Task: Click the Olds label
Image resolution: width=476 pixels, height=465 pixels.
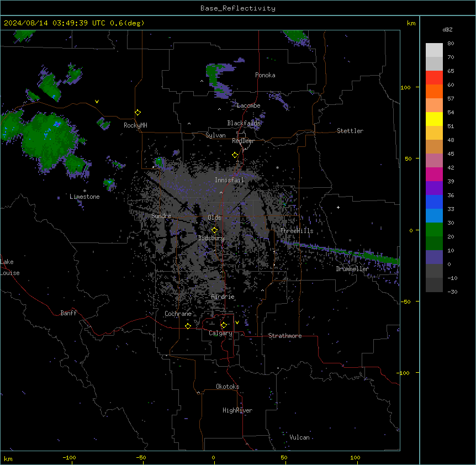Action: click(214, 218)
